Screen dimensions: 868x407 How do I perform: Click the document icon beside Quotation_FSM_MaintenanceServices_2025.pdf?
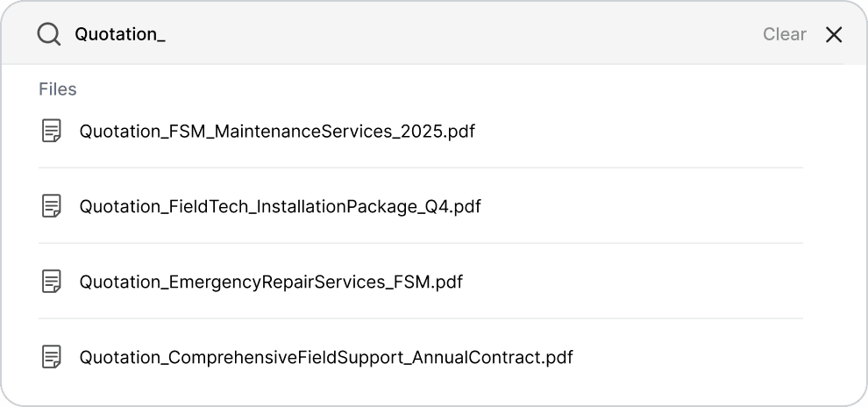click(53, 132)
